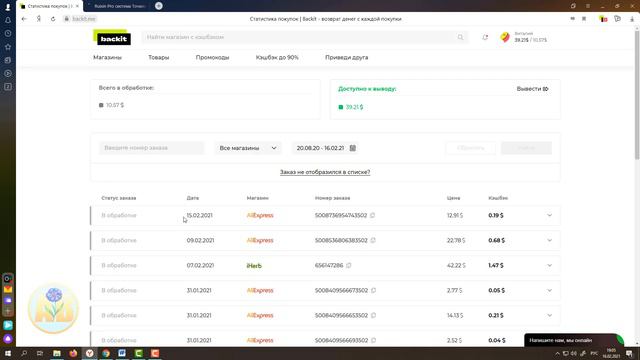Click the page vertical scrollbar
Image resolution: width=640 pixels, height=360 pixels.
click(x=637, y=94)
